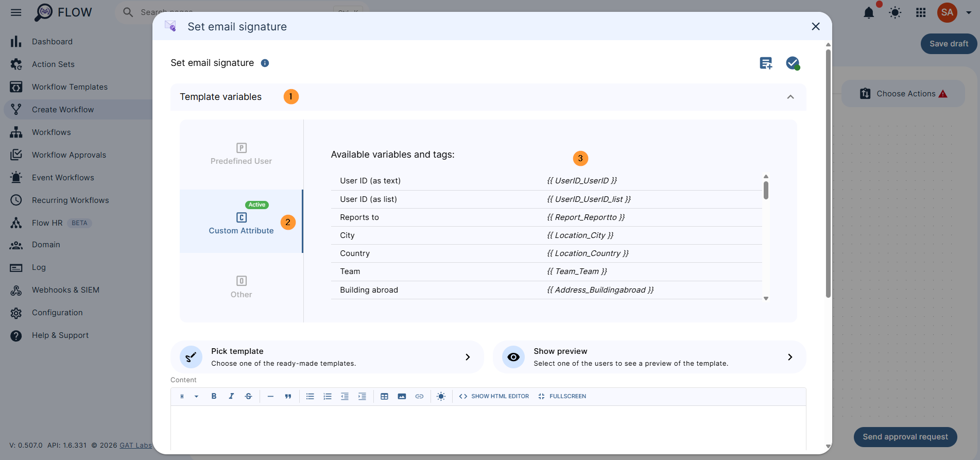980x460 pixels.
Task: Click the heading format H button
Action: point(182,397)
